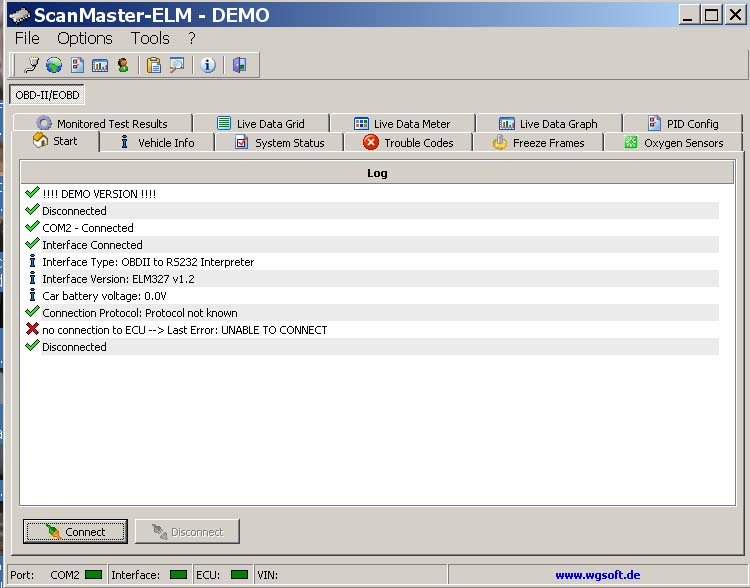This screenshot has height=588, width=750.
Task: Select 'Connection Protocol: Protocol not known' row
Action: [370, 313]
